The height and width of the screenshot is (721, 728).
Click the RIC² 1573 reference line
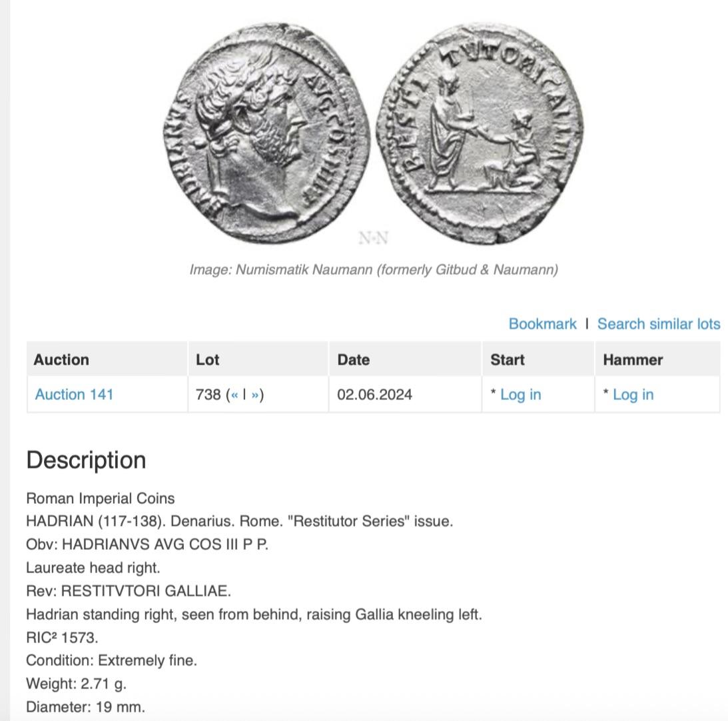pos(62,638)
